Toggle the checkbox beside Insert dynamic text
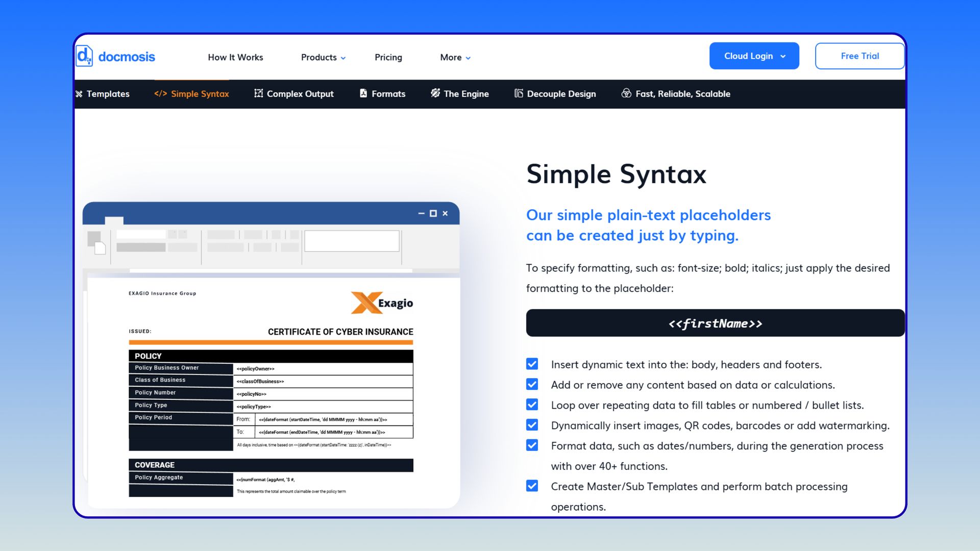 pos(532,364)
